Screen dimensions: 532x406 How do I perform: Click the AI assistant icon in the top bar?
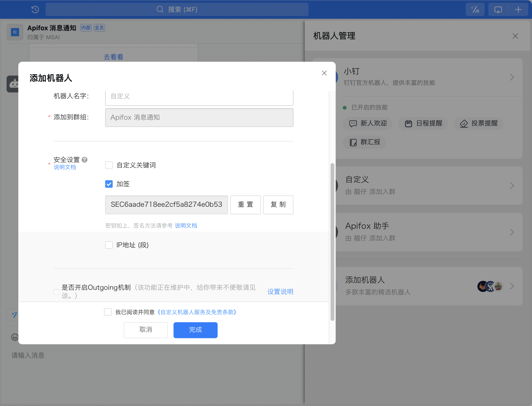pos(475,10)
